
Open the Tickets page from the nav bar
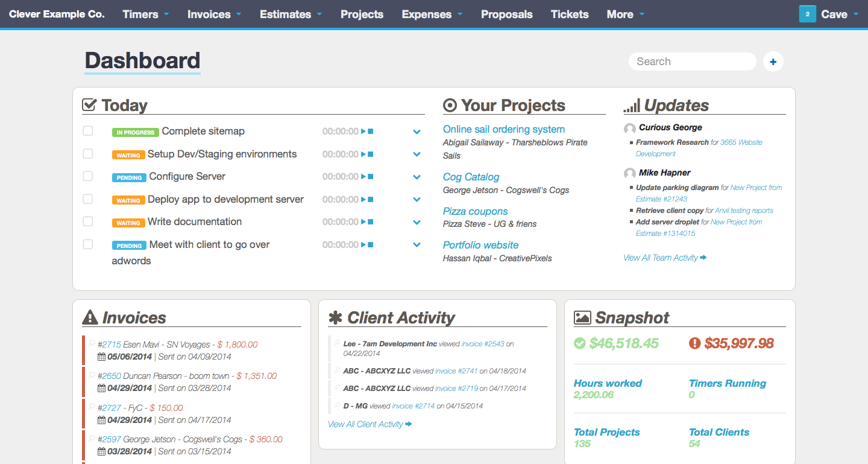pos(570,14)
